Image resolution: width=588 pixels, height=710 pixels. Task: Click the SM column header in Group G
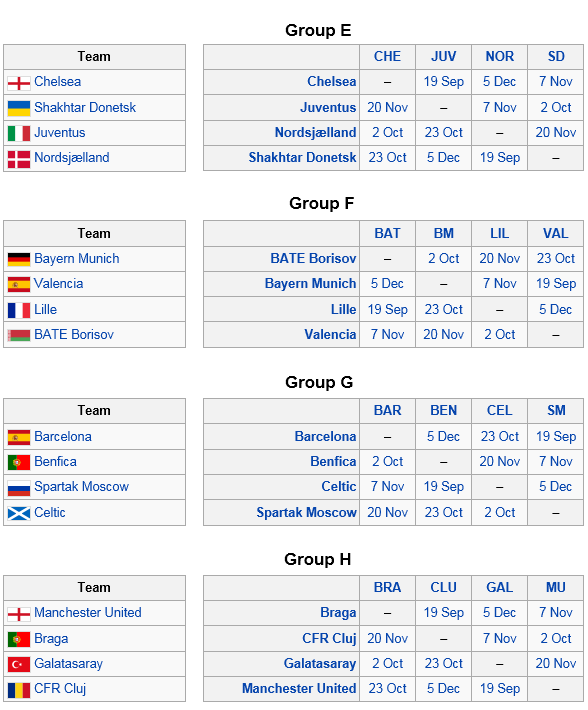click(x=556, y=411)
